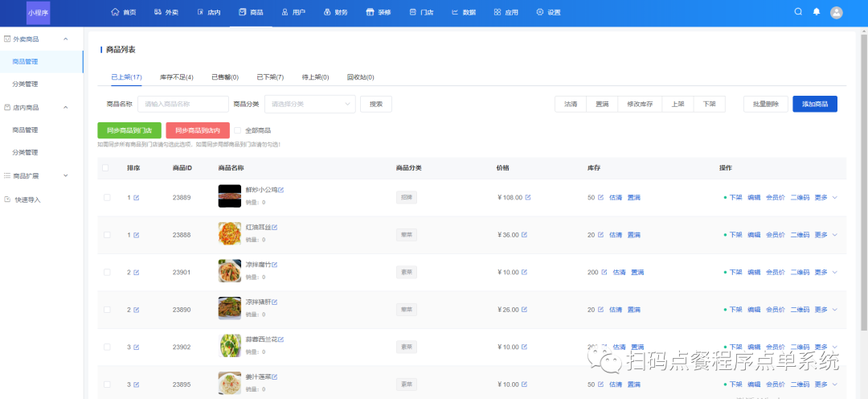Edit the ¥36.00 price via pencil icon
Screen dimensions: 868x399
[x=524, y=235]
